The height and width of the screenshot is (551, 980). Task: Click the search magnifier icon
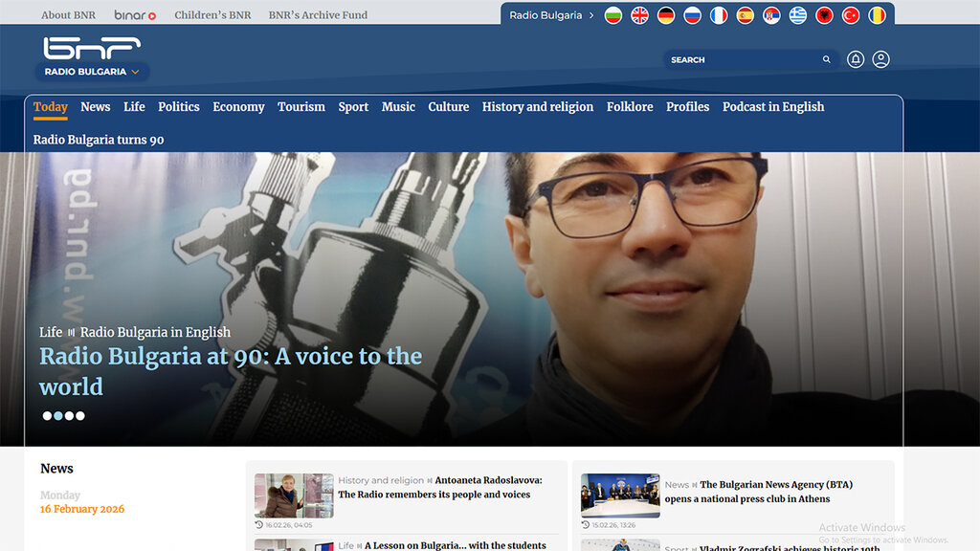(827, 59)
